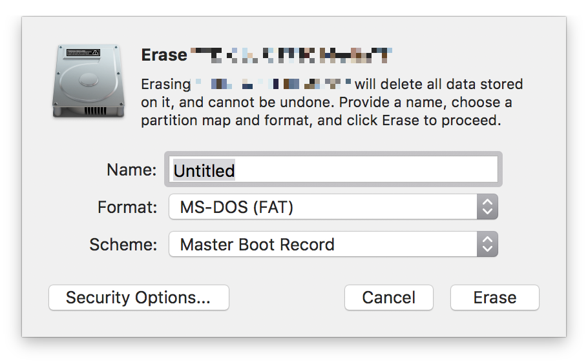Click inside the Name text field

tap(362, 170)
